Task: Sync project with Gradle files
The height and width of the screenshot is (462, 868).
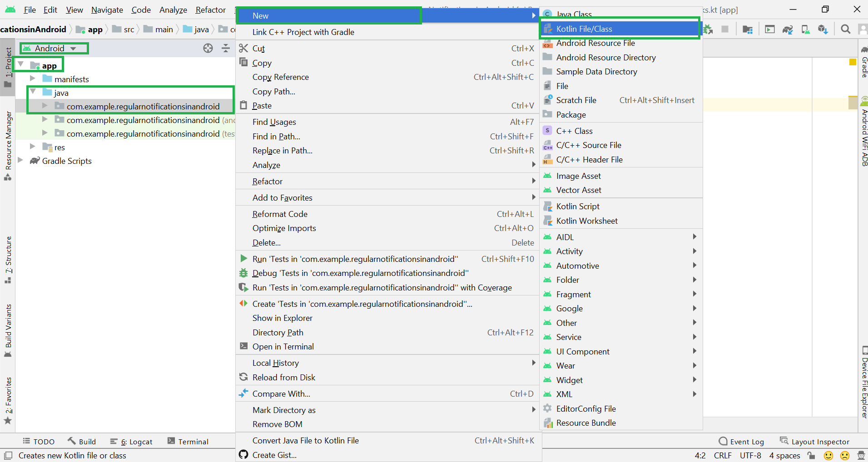Action: coord(789,29)
